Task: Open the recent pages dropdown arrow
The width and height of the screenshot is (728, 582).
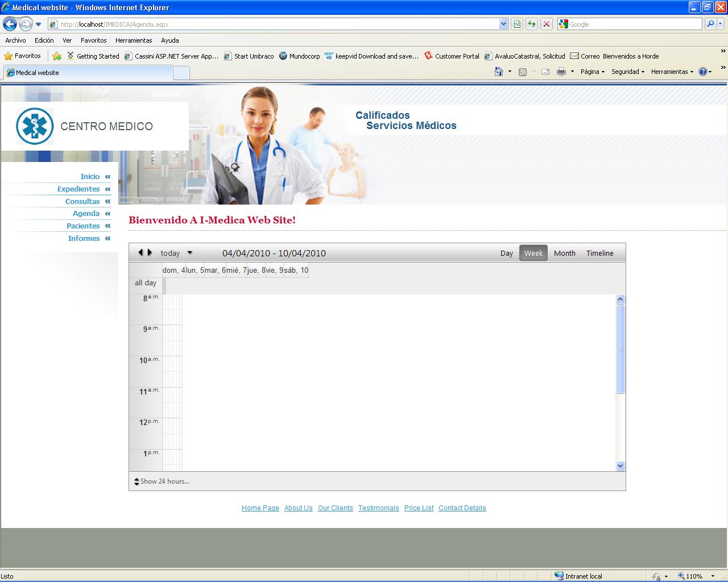Action: point(38,24)
